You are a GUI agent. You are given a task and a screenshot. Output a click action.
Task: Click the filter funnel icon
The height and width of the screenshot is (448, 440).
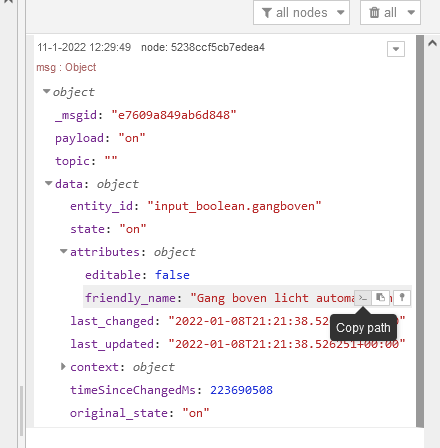pyautogui.click(x=267, y=13)
